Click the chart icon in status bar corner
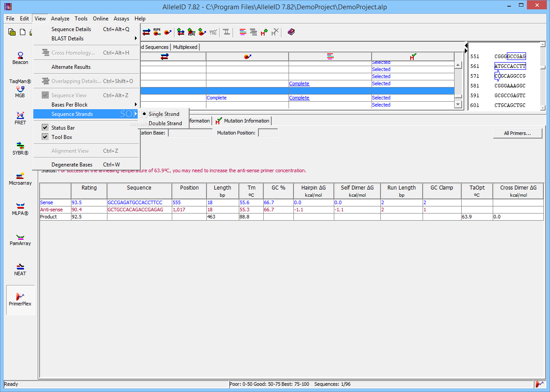 pos(540,384)
